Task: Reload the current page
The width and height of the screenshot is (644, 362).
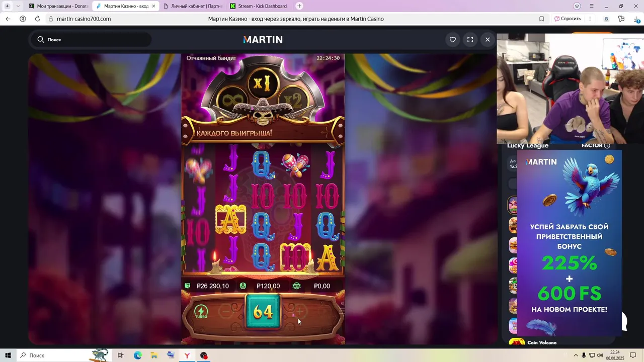Action: pyautogui.click(x=37, y=19)
